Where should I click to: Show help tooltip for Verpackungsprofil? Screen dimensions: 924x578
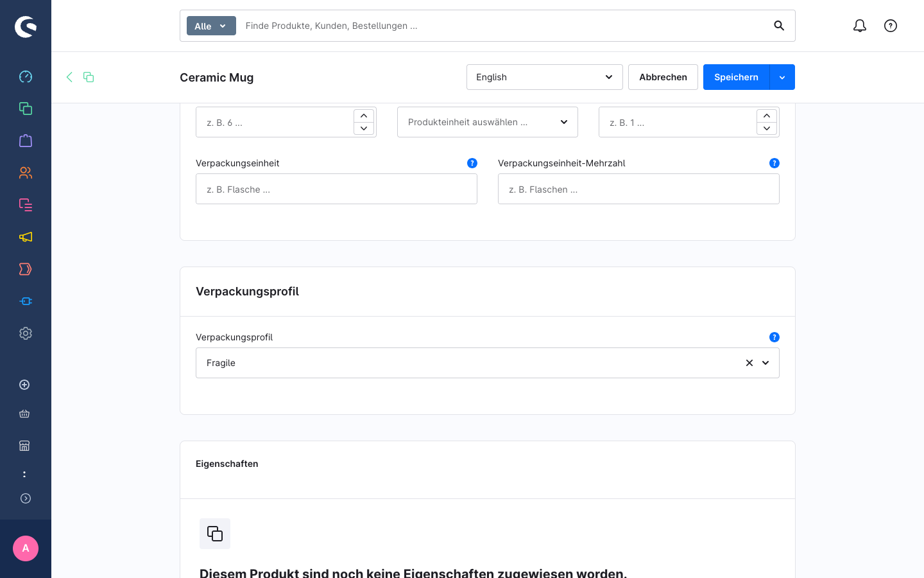pos(774,337)
